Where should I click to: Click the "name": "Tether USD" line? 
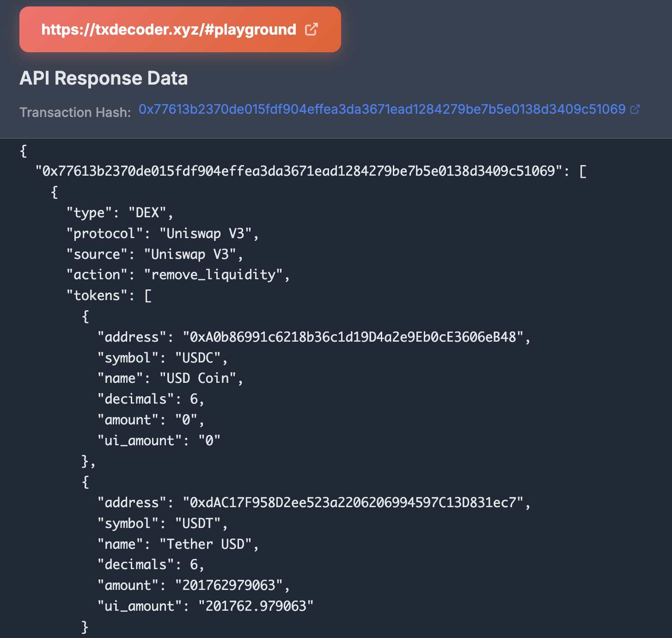pos(178,544)
